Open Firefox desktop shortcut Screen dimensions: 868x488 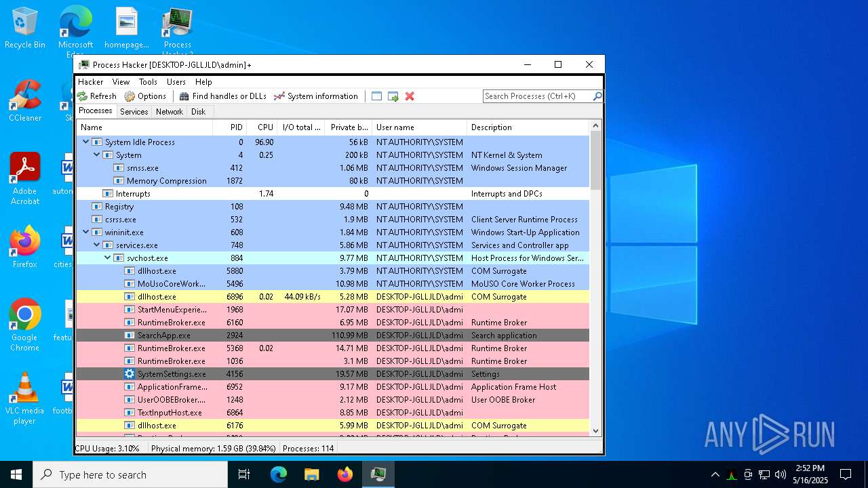25,247
